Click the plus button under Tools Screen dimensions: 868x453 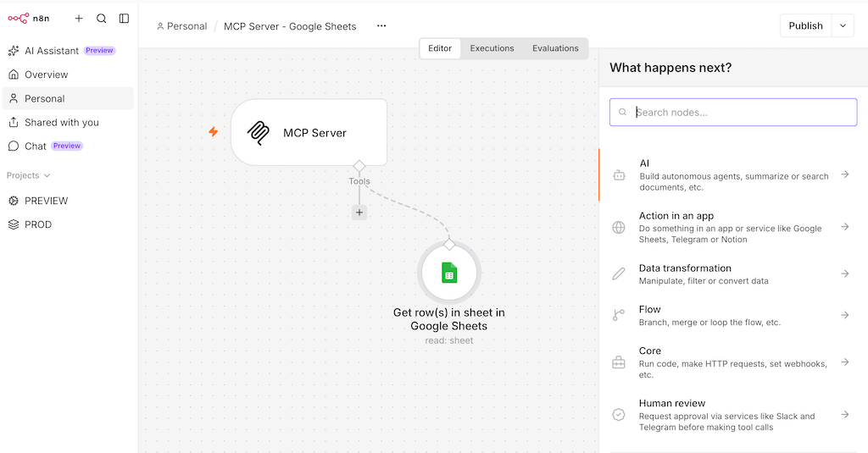pyautogui.click(x=359, y=213)
